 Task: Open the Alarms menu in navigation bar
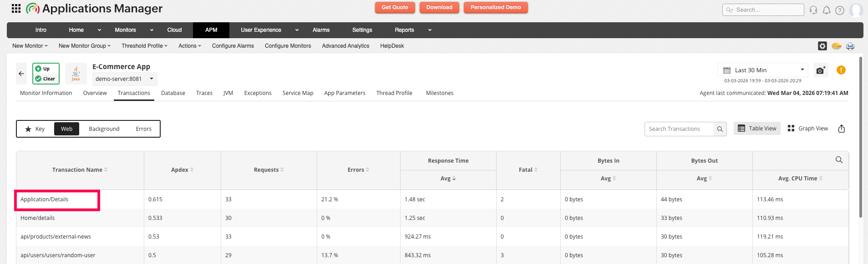tap(321, 30)
